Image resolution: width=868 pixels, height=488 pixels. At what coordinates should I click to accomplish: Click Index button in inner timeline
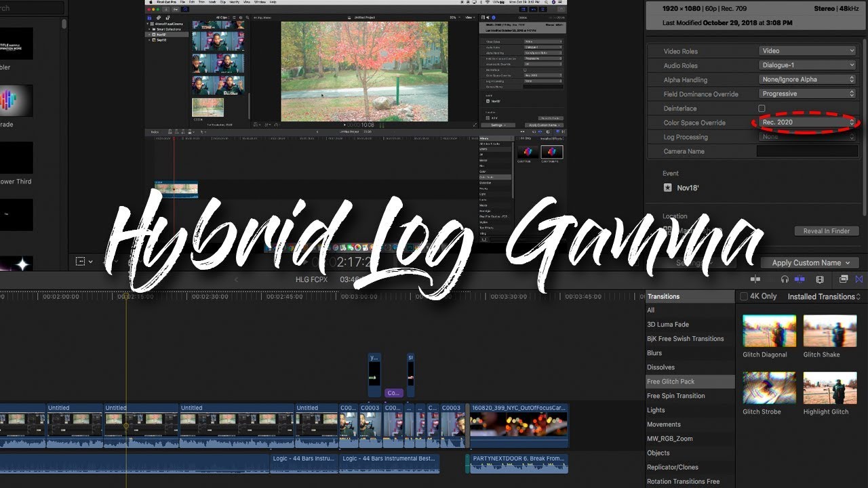pos(155,131)
